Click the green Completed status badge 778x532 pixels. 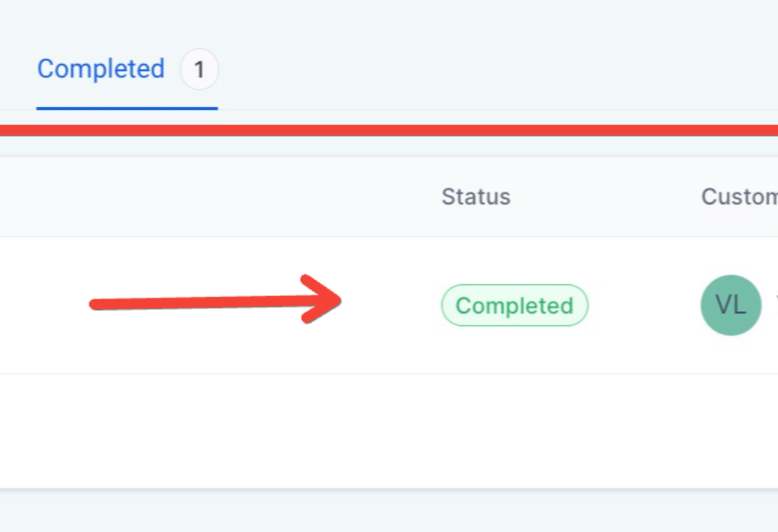pyautogui.click(x=514, y=306)
